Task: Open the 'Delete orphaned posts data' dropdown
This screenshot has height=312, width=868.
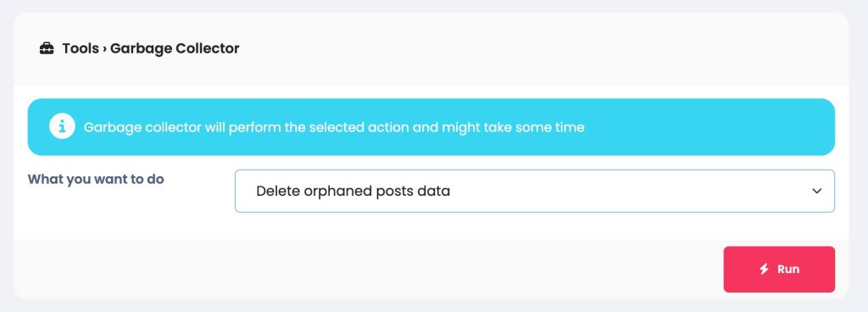Action: click(534, 191)
